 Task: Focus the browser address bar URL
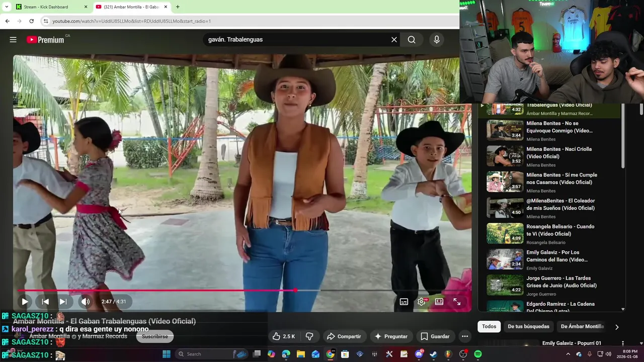132,21
